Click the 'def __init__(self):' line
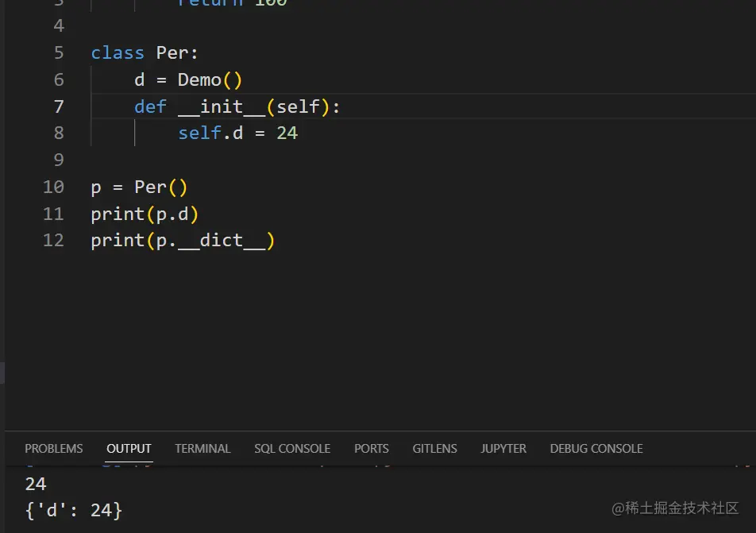The image size is (756, 533). click(237, 106)
